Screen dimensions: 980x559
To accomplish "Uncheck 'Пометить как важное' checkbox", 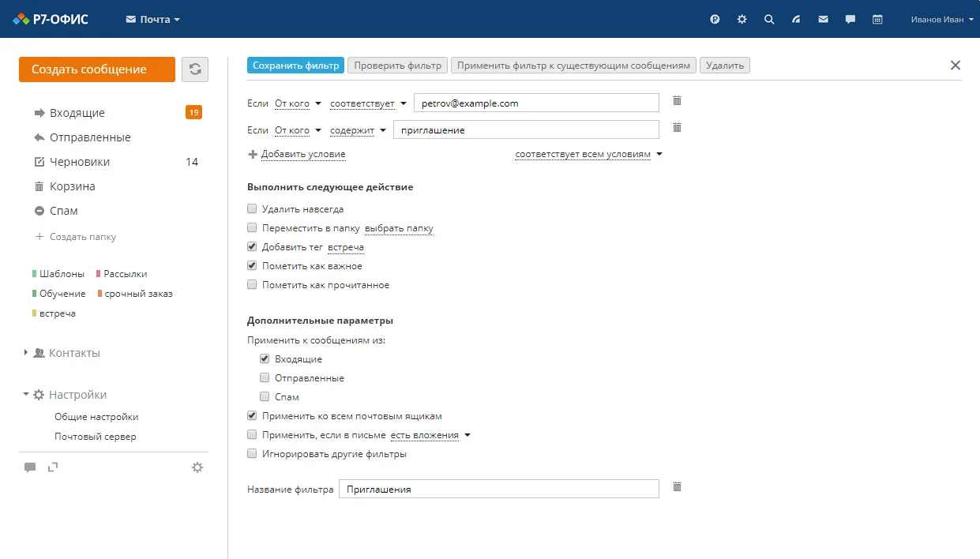I will tap(252, 266).
